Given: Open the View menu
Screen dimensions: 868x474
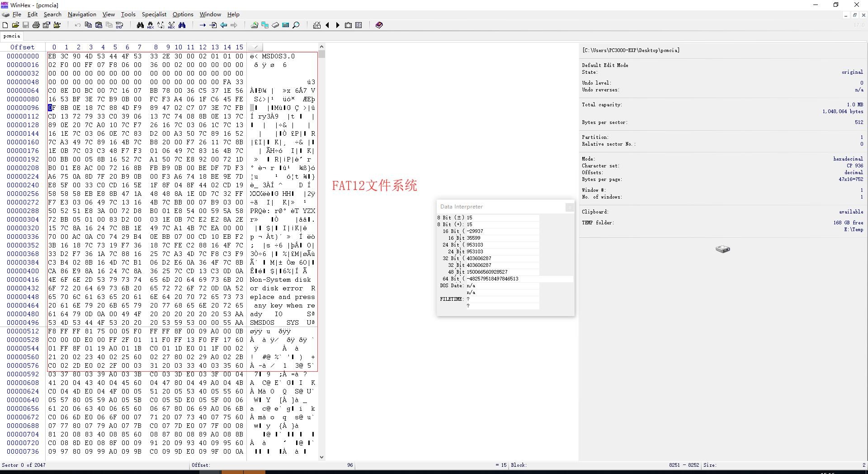Looking at the screenshot, I should [x=108, y=14].
